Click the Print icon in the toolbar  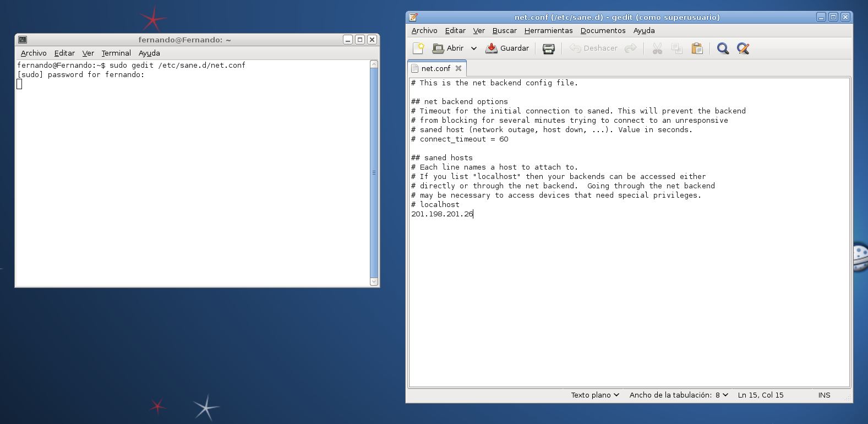pyautogui.click(x=548, y=48)
